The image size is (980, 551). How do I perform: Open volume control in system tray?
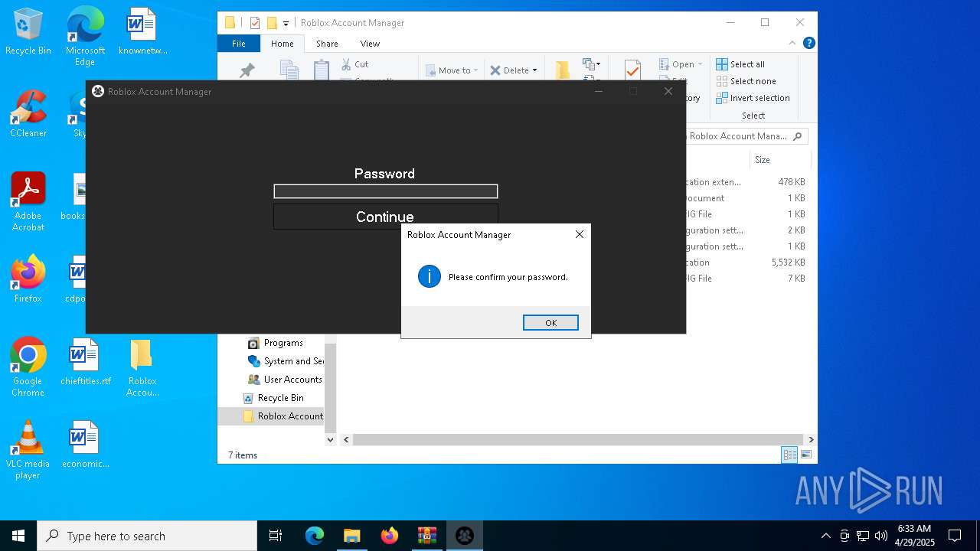(x=880, y=536)
